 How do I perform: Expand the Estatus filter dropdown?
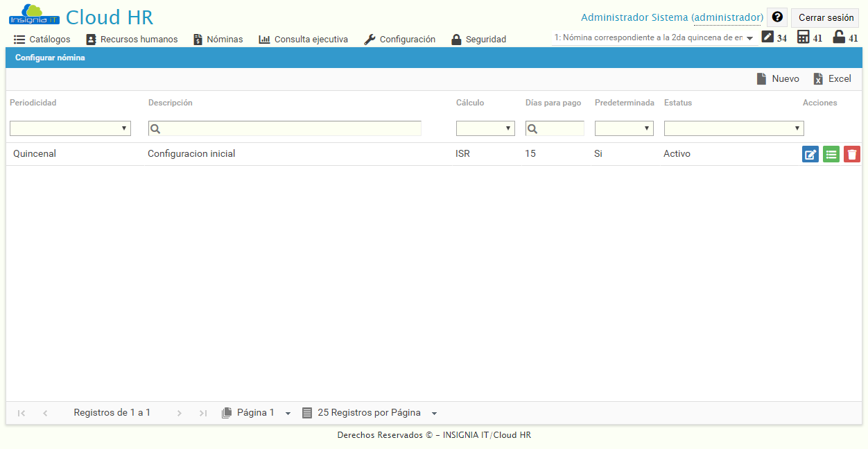tap(733, 128)
